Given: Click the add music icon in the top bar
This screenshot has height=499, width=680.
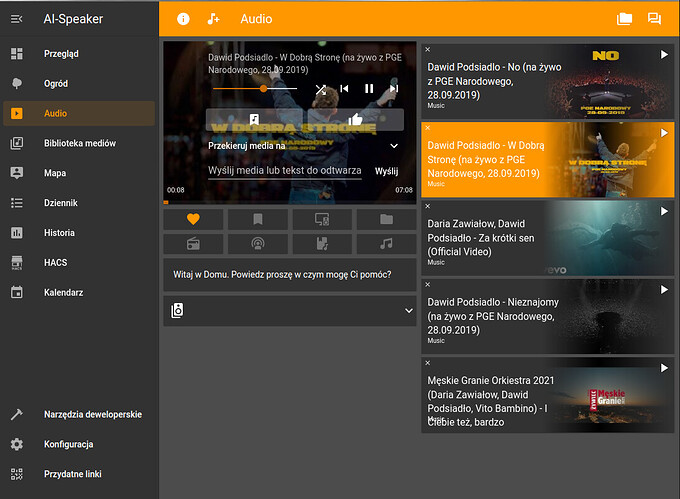Looking at the screenshot, I should tap(212, 19).
